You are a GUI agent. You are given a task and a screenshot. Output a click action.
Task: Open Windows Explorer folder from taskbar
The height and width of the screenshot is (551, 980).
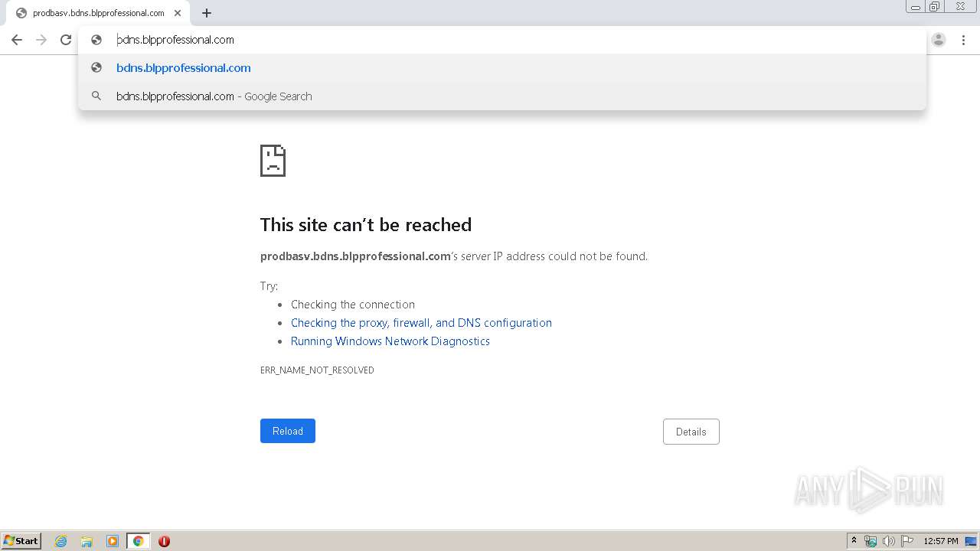[87, 541]
